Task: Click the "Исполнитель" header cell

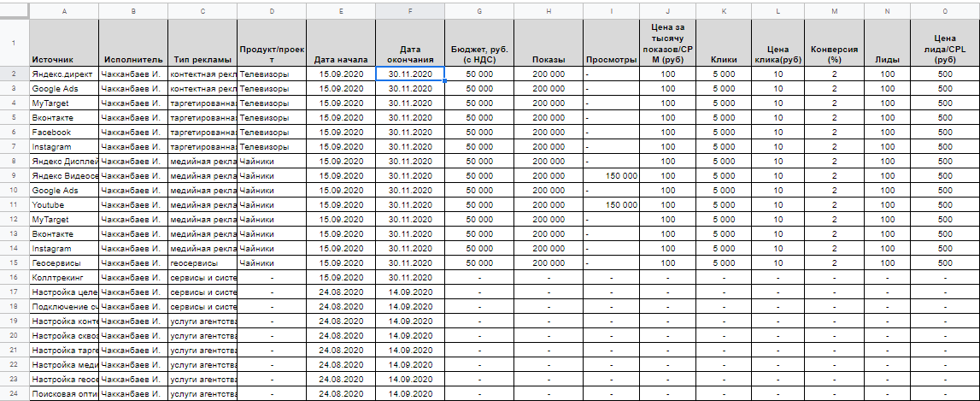Action: pyautogui.click(x=132, y=43)
